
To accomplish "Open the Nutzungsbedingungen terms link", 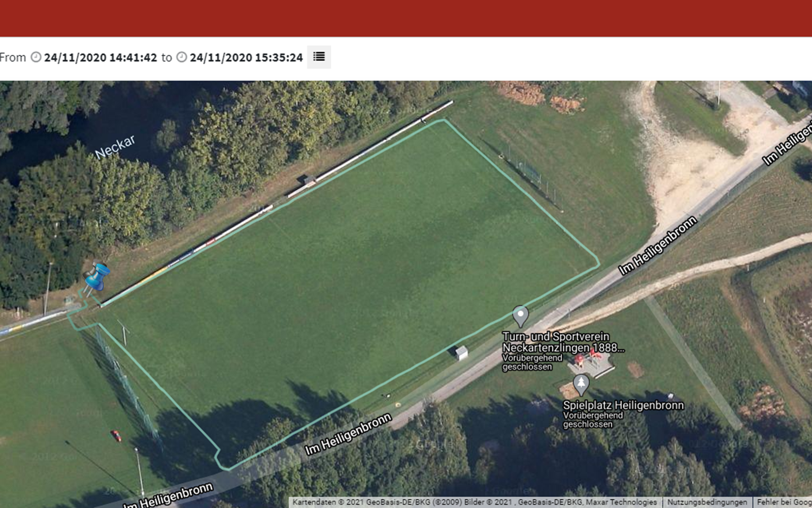I will (707, 502).
